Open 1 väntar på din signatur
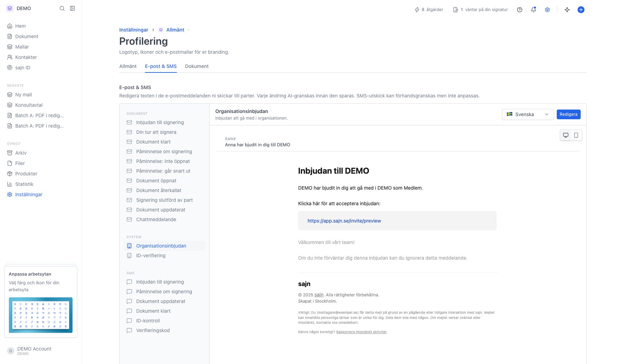The image size is (624, 364). point(480,10)
